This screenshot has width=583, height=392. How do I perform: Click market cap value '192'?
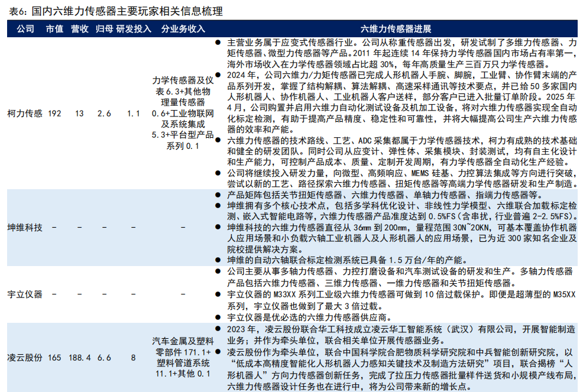point(54,114)
